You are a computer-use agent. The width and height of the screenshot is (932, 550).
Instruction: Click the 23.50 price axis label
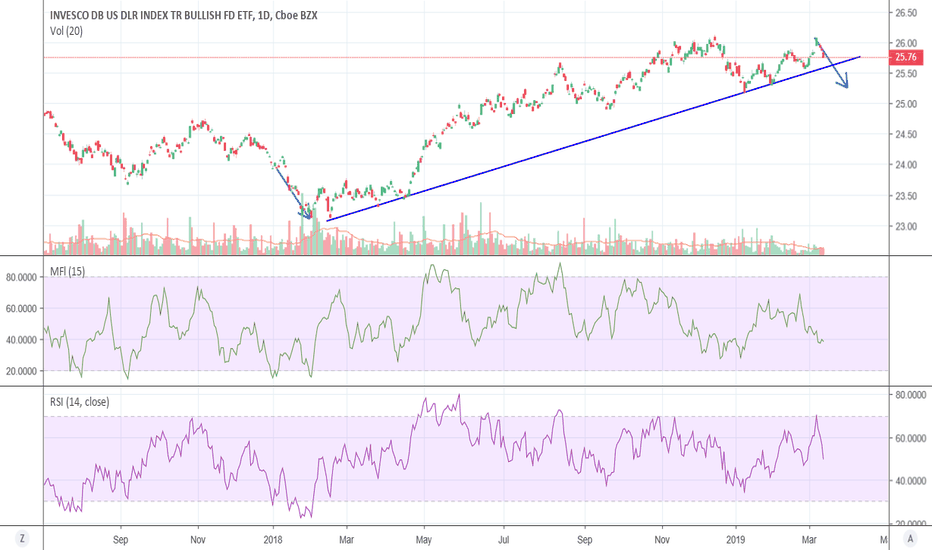[x=906, y=196]
